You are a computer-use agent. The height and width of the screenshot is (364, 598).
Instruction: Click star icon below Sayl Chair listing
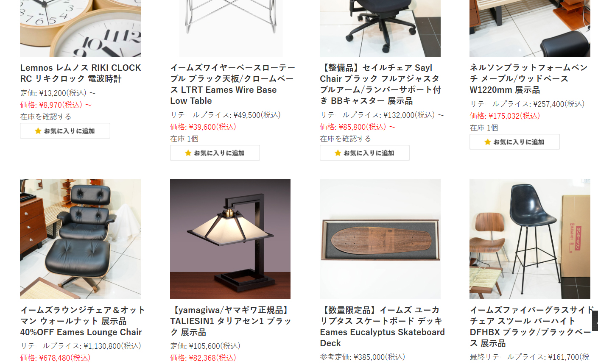click(x=338, y=153)
